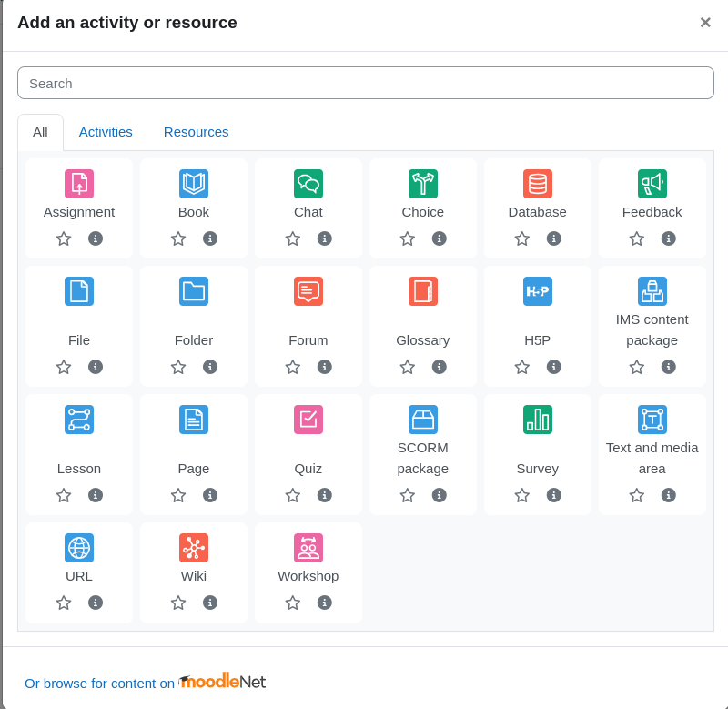This screenshot has height=709, width=728.
Task: Show info for Quiz
Action: tap(325, 495)
